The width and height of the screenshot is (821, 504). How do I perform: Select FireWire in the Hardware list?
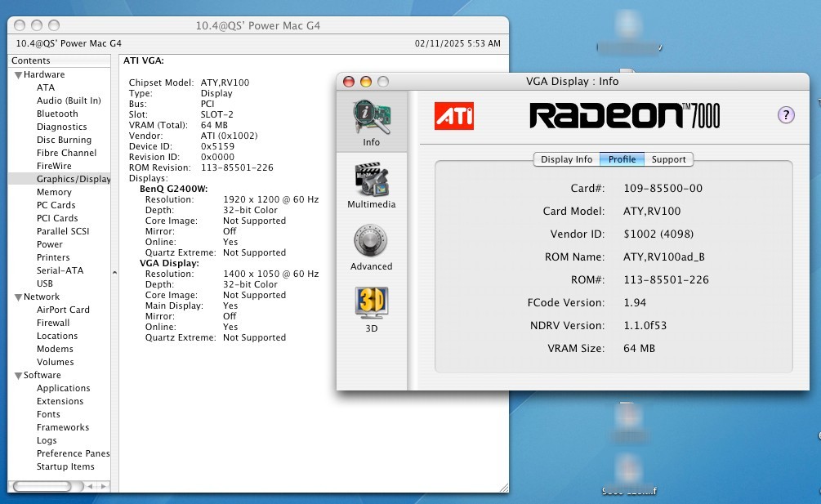click(x=54, y=166)
